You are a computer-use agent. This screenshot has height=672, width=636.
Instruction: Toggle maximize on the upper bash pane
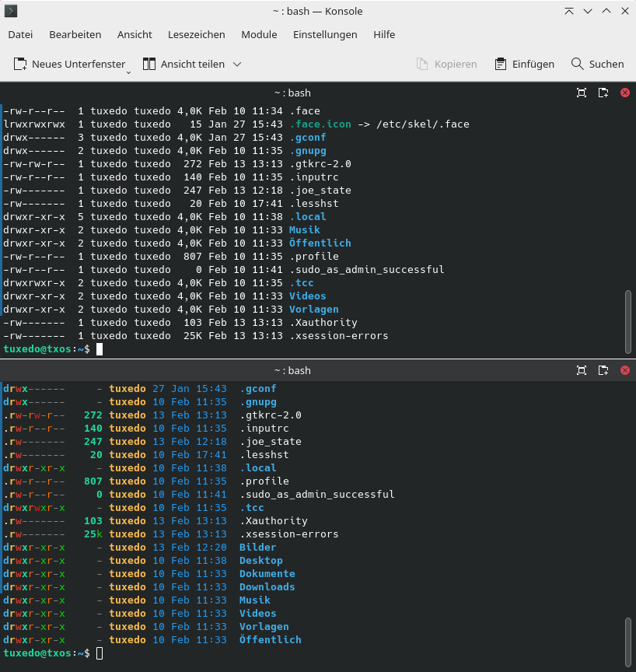(581, 93)
